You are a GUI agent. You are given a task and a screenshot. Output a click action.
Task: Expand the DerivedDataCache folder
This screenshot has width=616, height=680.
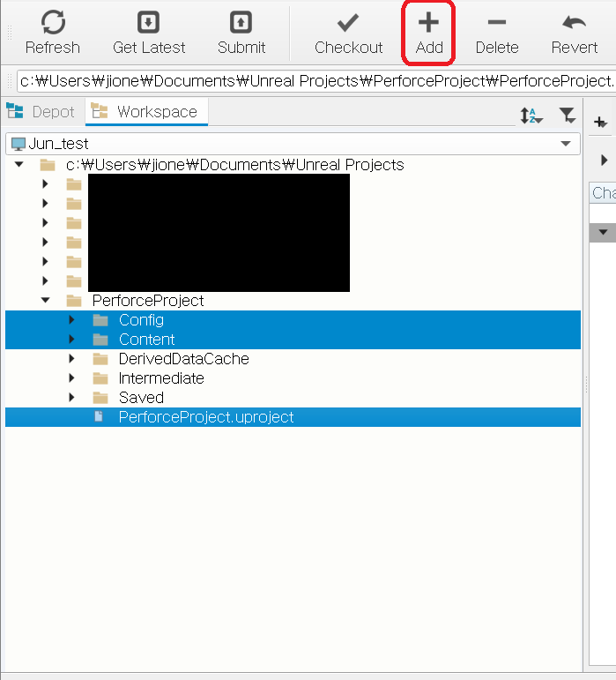point(72,359)
